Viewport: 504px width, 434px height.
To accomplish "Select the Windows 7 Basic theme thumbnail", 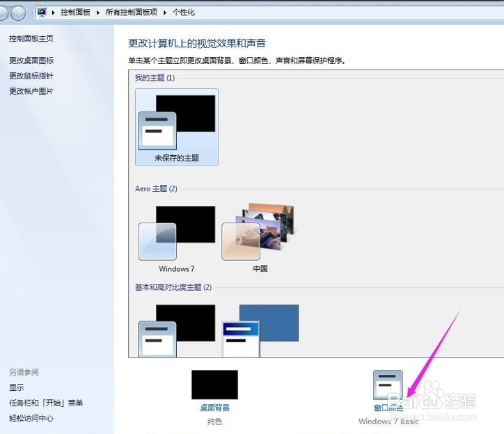I will (x=177, y=330).
